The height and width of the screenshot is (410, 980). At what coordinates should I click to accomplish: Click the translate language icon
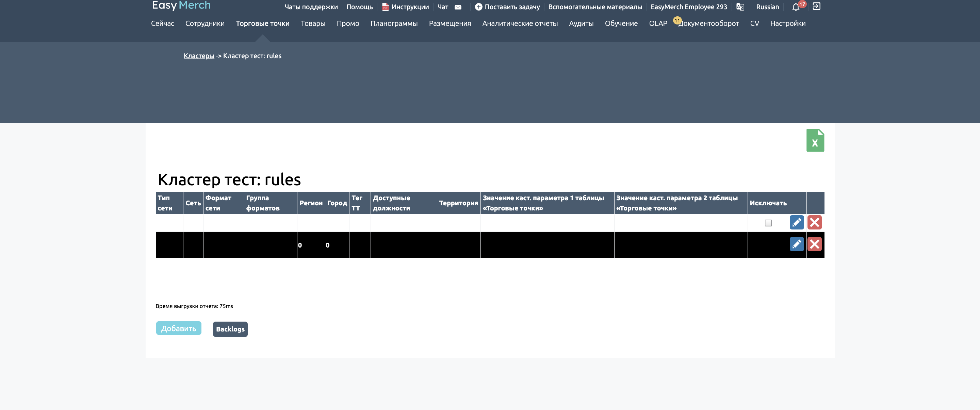[x=740, y=7]
